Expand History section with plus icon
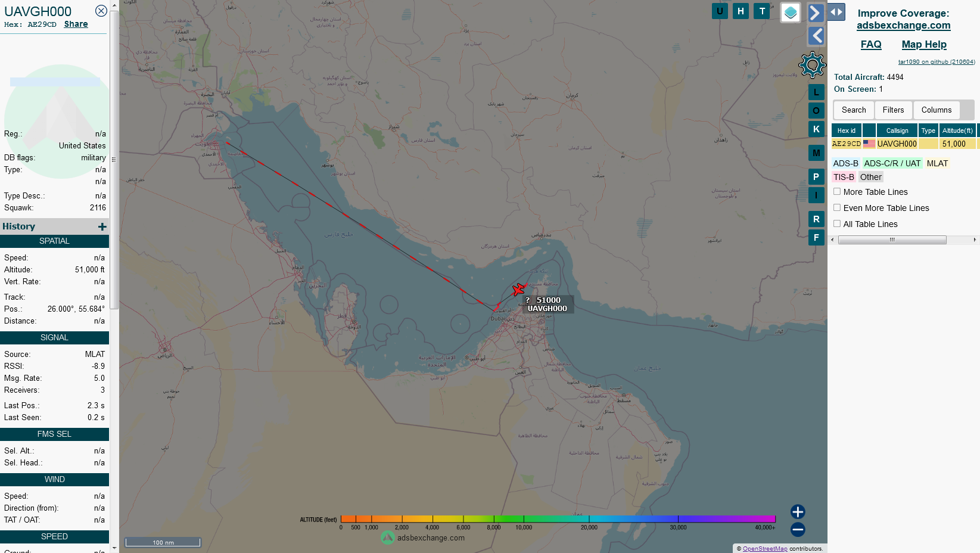Image resolution: width=980 pixels, height=553 pixels. pos(102,226)
